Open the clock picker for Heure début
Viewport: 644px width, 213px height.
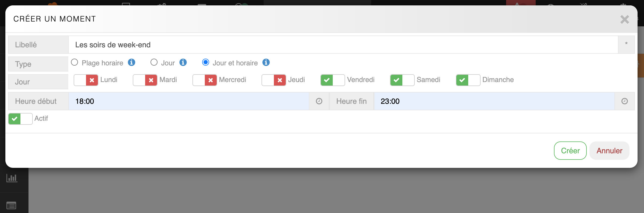pyautogui.click(x=319, y=101)
